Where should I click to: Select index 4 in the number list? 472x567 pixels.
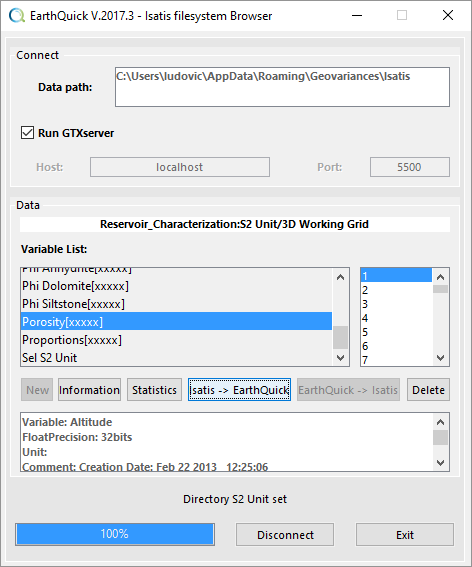(396, 318)
